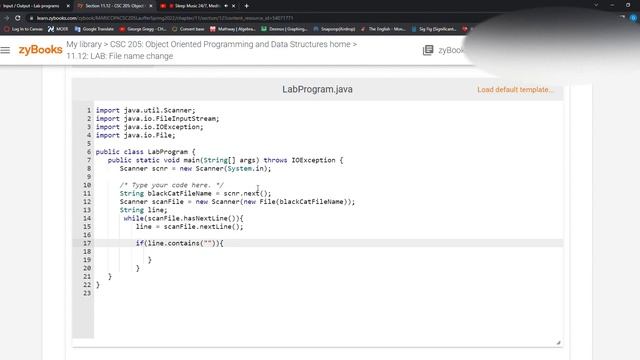Close the Input / Output Lab programs tab
This screenshot has width=640, height=360.
tap(68, 6)
